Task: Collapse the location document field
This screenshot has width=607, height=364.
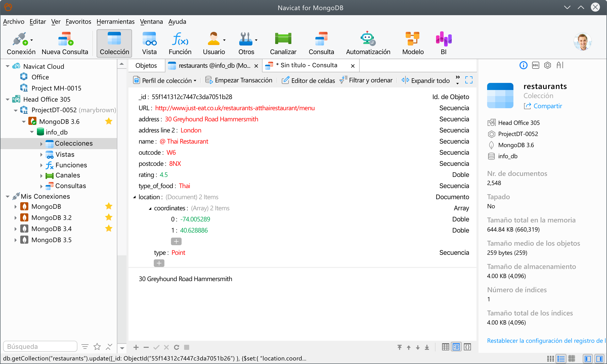Action: click(135, 197)
